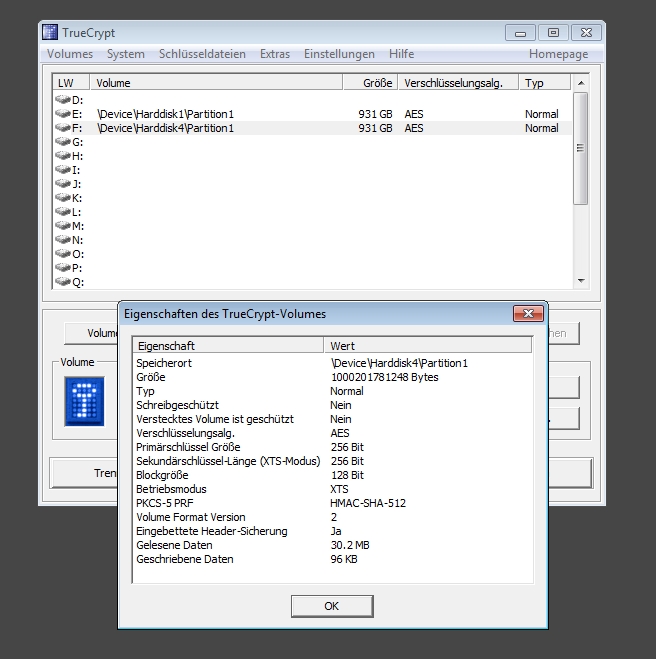Select Eingebettete Header-Sicherung row
Image resolution: width=656 pixels, height=659 pixels.
point(333,531)
